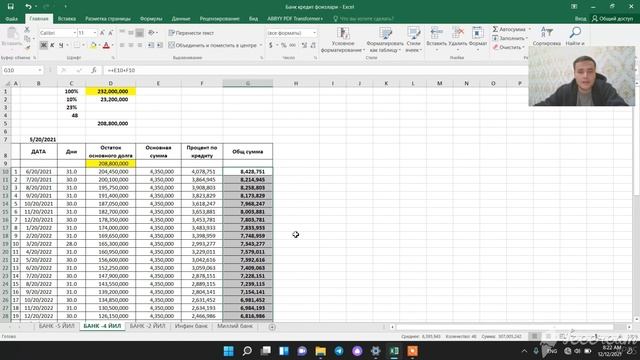The width and height of the screenshot is (640, 360).
Task: Click Decrease Indent icon
Action: [151, 45]
